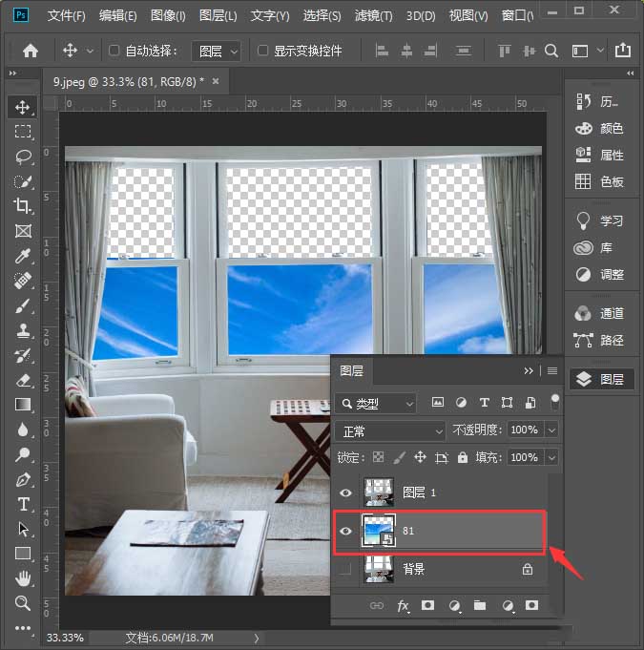Open the layers panel menu
644x650 pixels.
point(552,371)
